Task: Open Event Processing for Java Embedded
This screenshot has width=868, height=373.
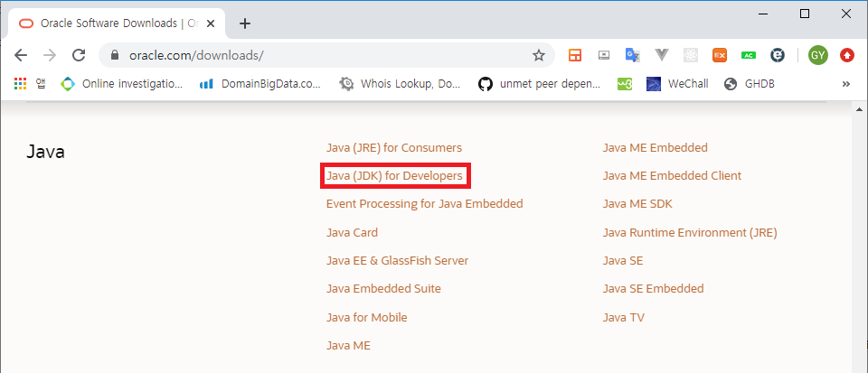Action: tap(425, 203)
